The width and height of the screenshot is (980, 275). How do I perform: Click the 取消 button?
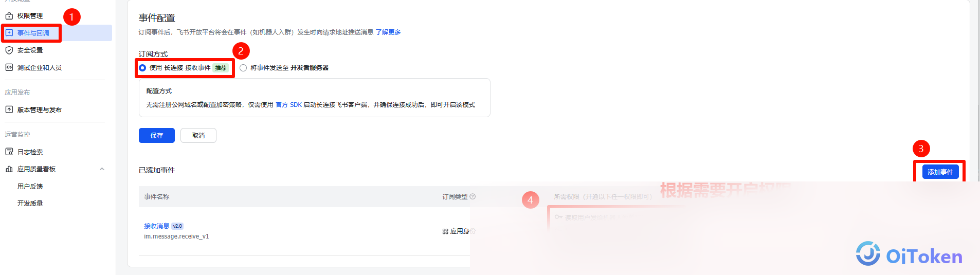198,135
